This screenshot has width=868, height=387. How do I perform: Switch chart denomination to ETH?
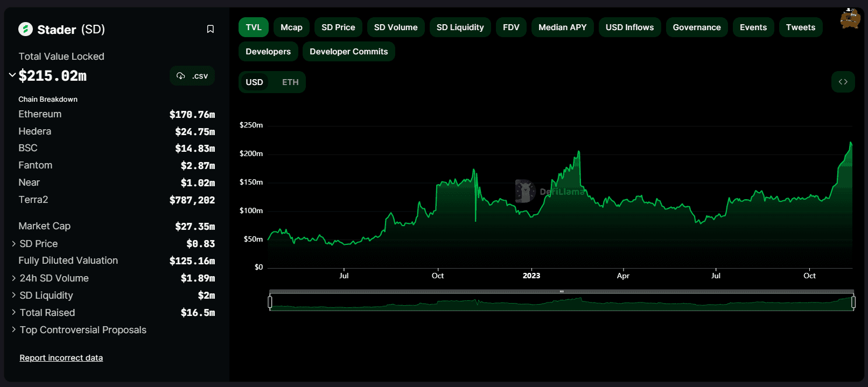click(290, 82)
